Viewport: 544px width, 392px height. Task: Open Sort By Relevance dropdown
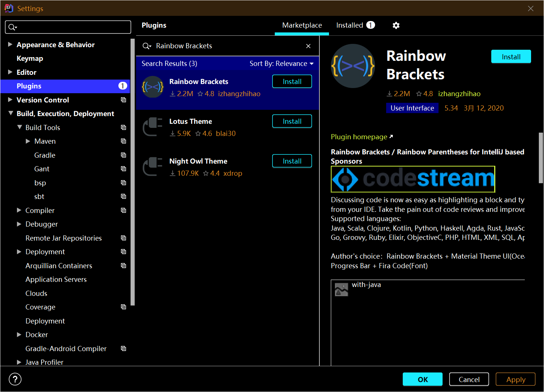pos(281,64)
